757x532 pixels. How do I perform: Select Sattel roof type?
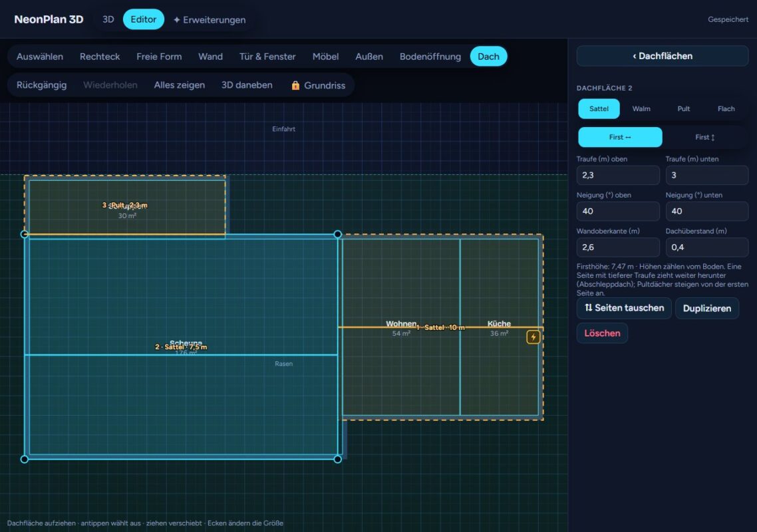599,108
